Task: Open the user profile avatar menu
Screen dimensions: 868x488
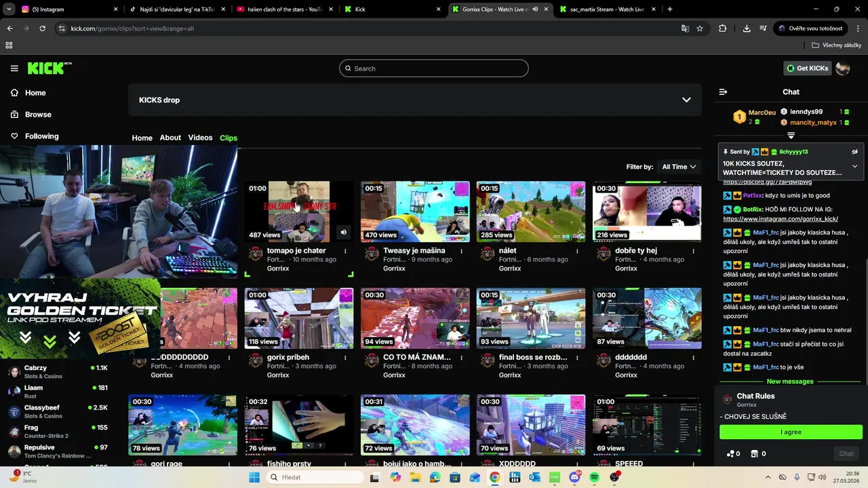Action: tap(843, 68)
